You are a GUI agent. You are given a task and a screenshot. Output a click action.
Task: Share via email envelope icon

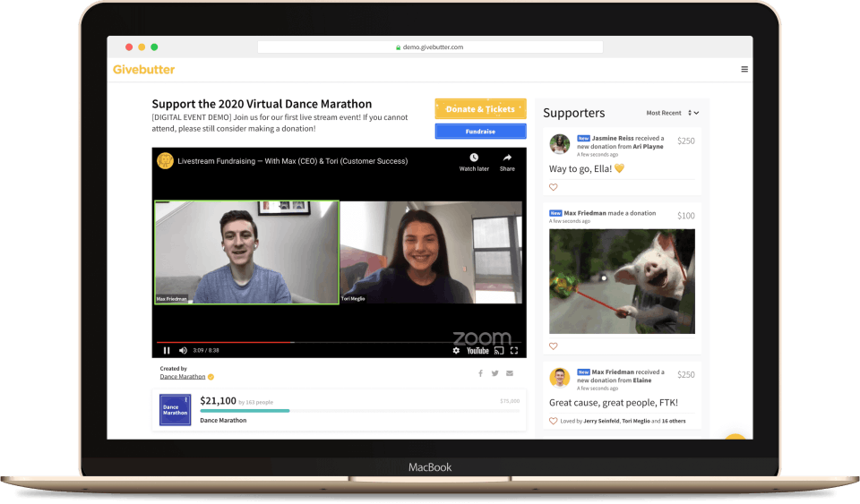pyautogui.click(x=510, y=373)
